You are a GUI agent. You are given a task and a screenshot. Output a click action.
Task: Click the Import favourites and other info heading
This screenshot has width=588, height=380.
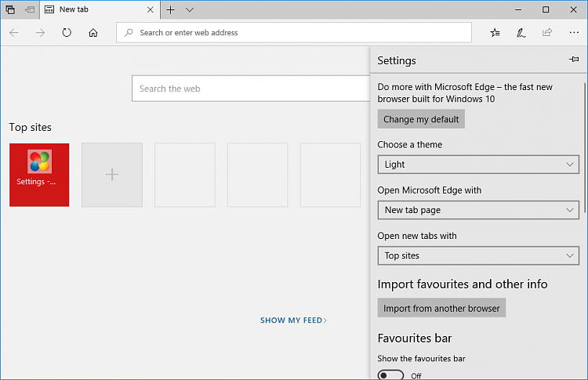point(463,284)
